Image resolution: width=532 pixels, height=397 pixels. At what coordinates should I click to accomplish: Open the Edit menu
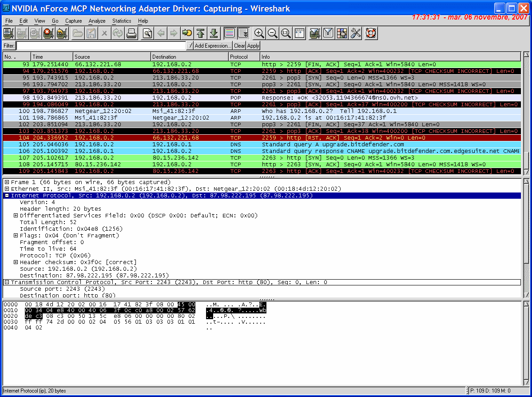pos(24,21)
